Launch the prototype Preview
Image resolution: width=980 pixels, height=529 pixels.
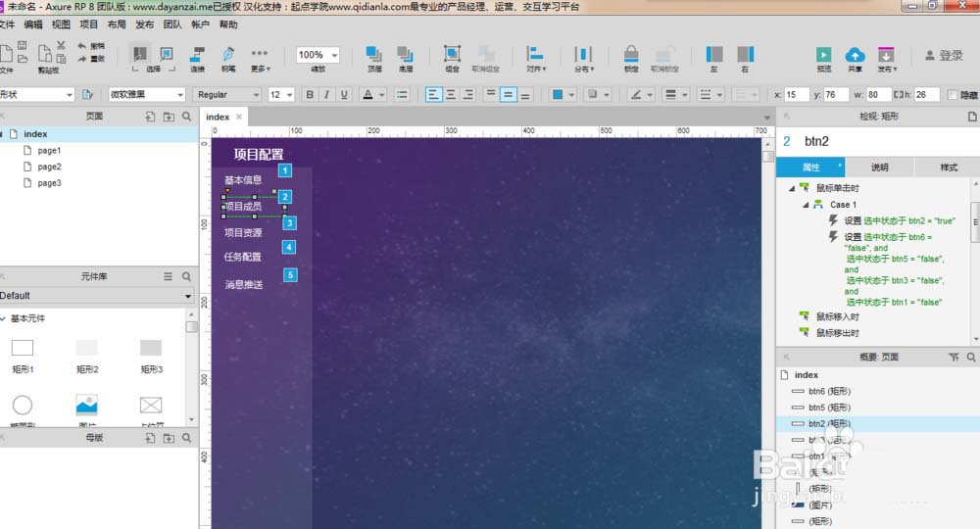824,58
